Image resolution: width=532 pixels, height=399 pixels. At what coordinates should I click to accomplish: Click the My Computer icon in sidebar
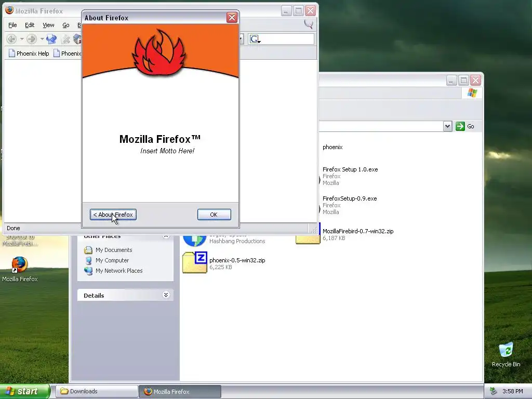(88, 261)
